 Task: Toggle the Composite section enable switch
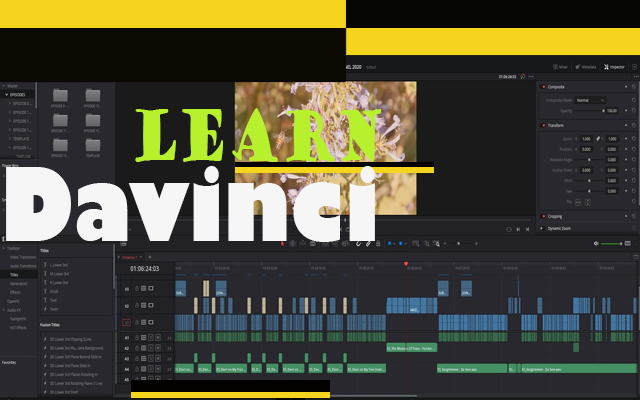543,87
